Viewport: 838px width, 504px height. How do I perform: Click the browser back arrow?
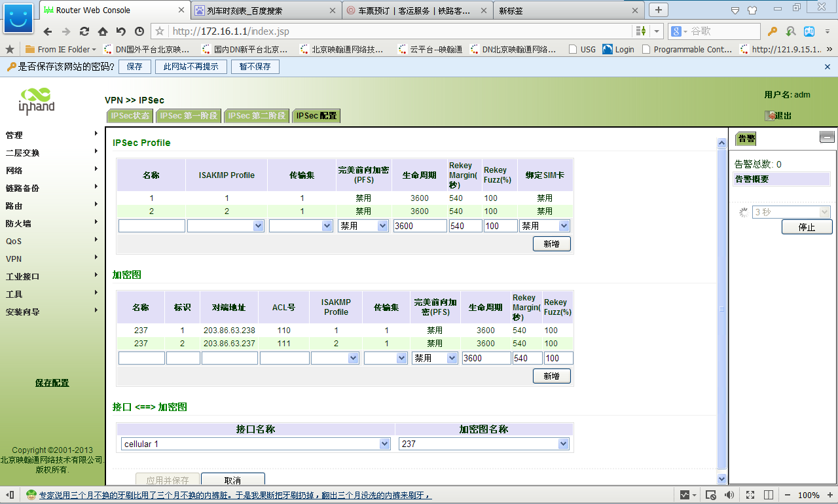click(48, 31)
